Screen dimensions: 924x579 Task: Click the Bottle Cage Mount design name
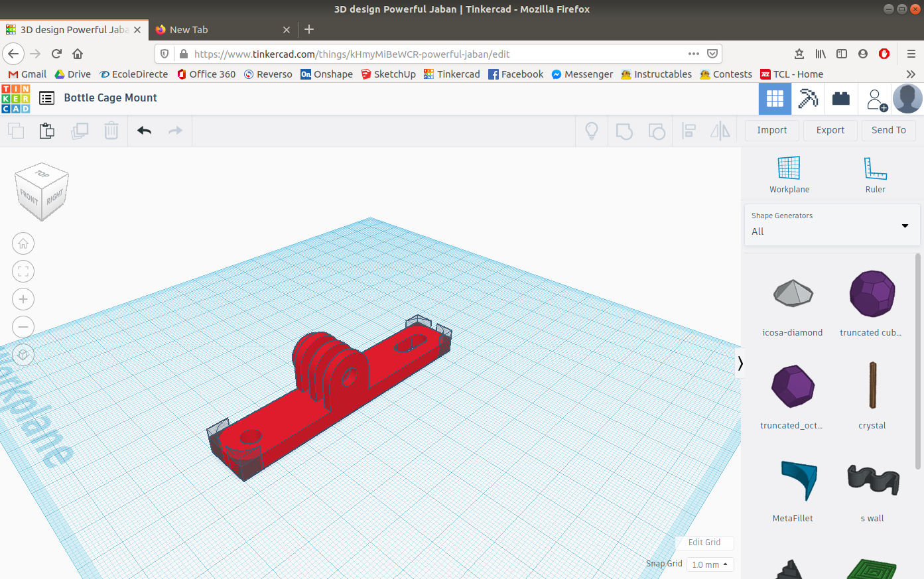[x=111, y=97]
